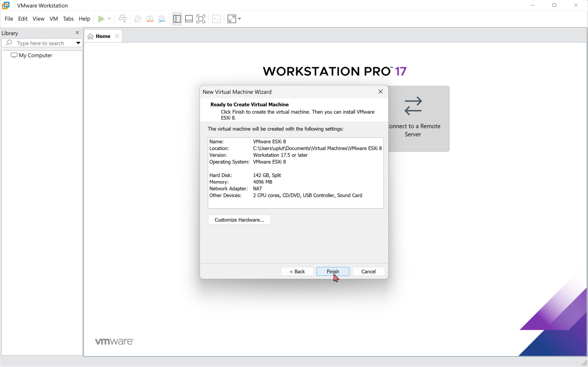Screen dimensions: 588x367
Task: Click Send Ctrl+Alt+Del toolbar icon
Action: pos(123,19)
